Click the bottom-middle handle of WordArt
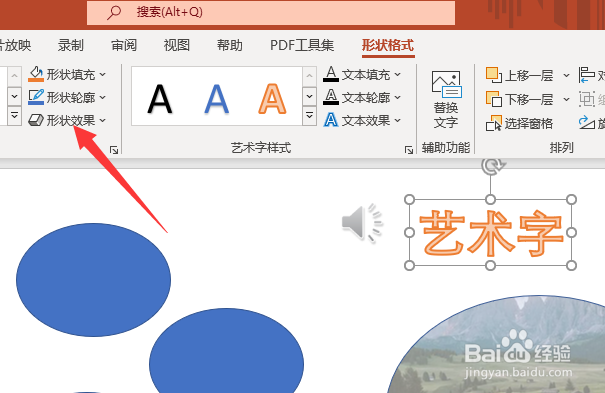 [490, 265]
